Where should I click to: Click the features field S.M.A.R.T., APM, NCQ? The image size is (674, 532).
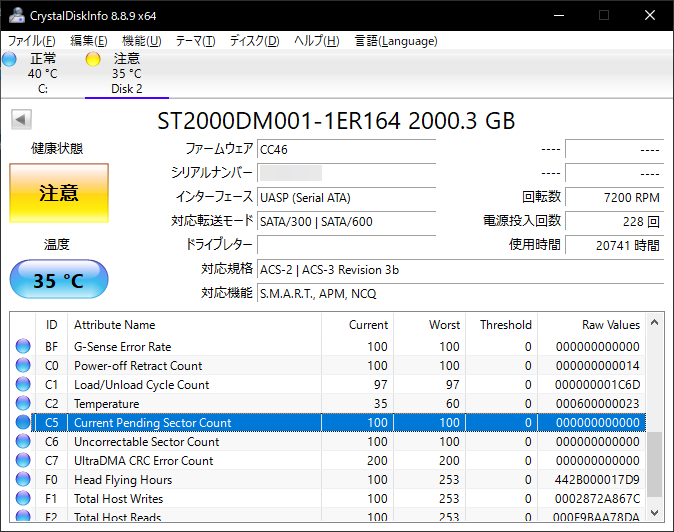pos(461,294)
